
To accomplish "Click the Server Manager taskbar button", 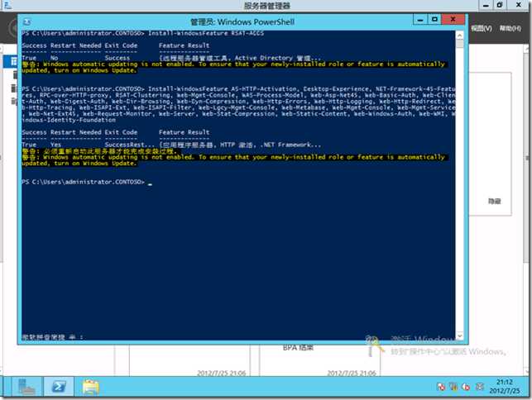I will [x=26, y=387].
